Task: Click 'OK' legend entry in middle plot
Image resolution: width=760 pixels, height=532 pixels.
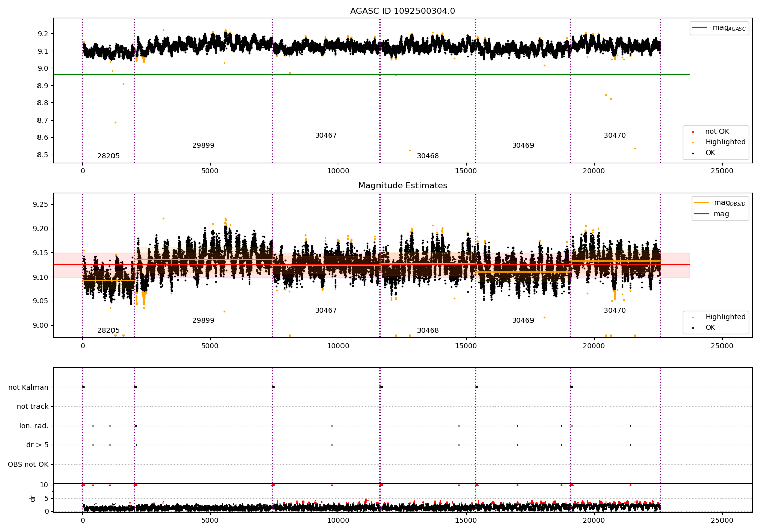Action: pos(704,328)
